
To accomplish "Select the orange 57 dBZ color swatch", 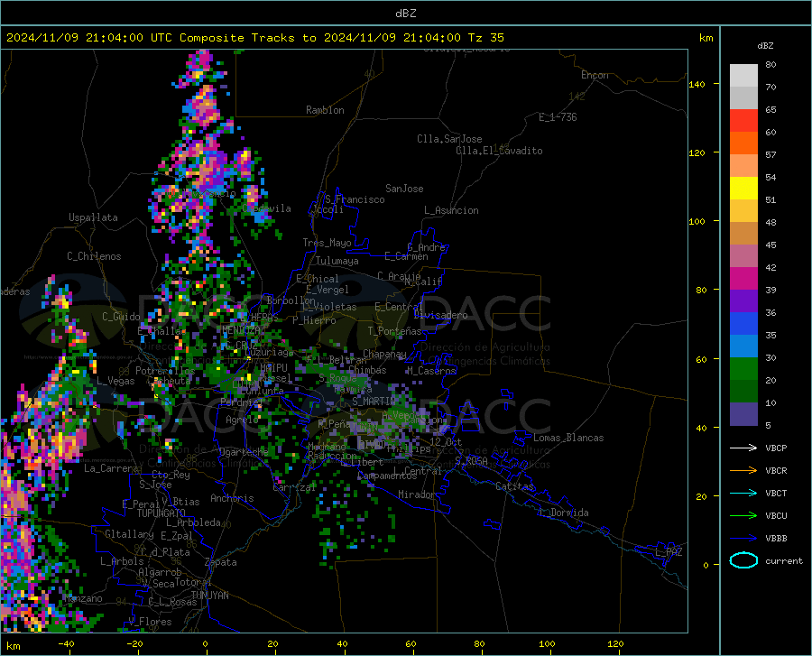I will tap(743, 143).
